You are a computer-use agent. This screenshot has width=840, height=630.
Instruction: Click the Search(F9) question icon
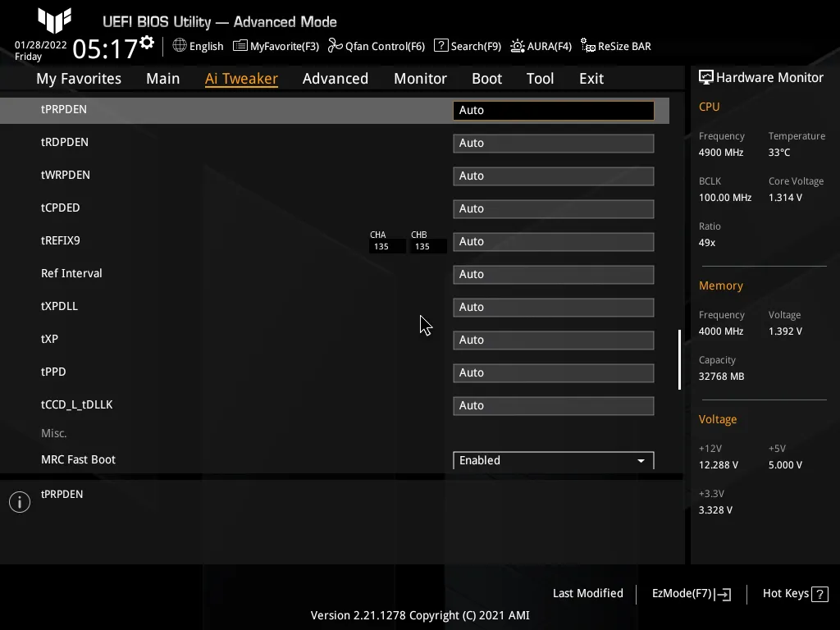[441, 46]
